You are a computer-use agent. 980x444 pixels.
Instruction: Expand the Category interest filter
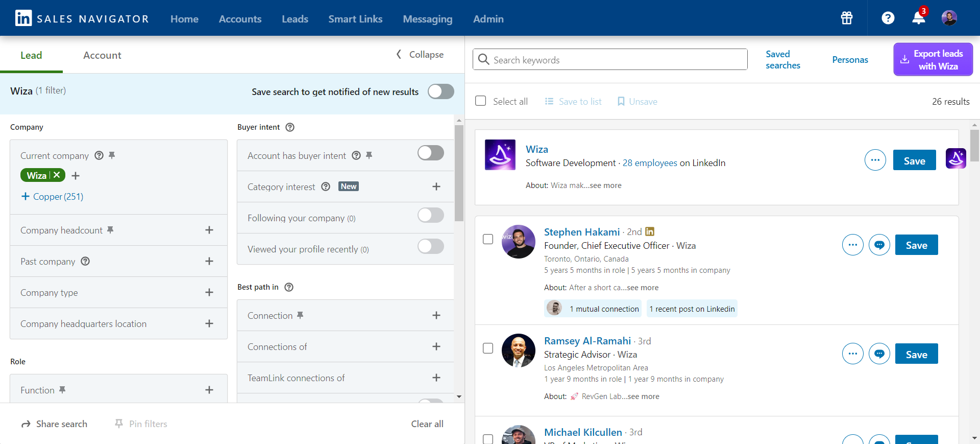(x=436, y=186)
